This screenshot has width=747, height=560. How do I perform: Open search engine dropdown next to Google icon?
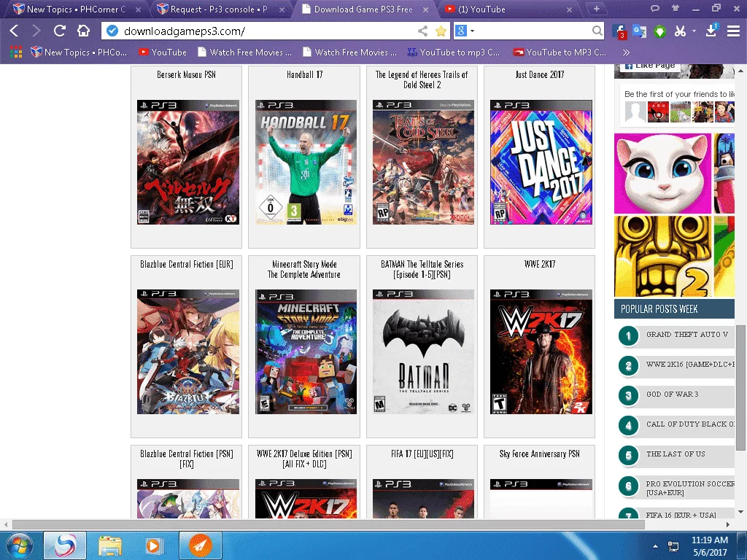(x=472, y=31)
